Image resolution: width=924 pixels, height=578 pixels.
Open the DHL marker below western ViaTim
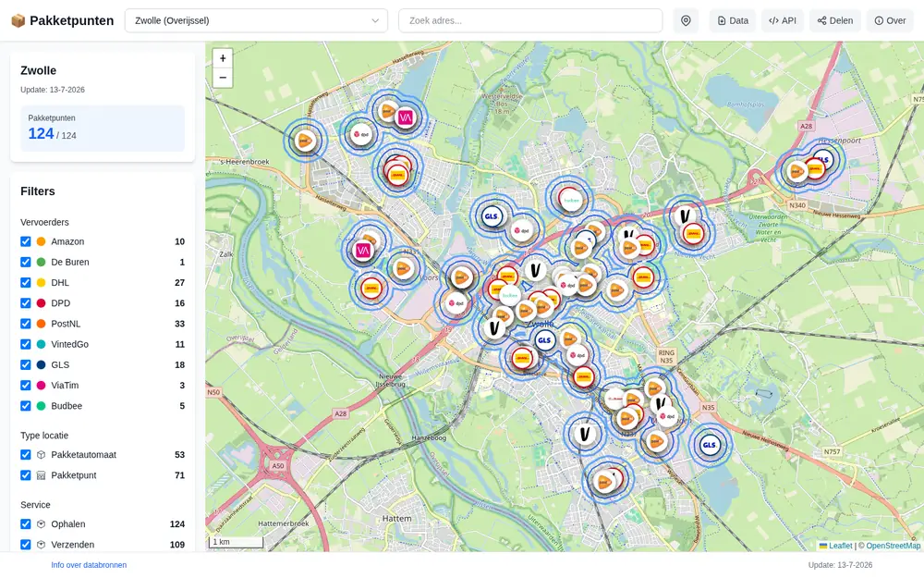click(x=371, y=289)
